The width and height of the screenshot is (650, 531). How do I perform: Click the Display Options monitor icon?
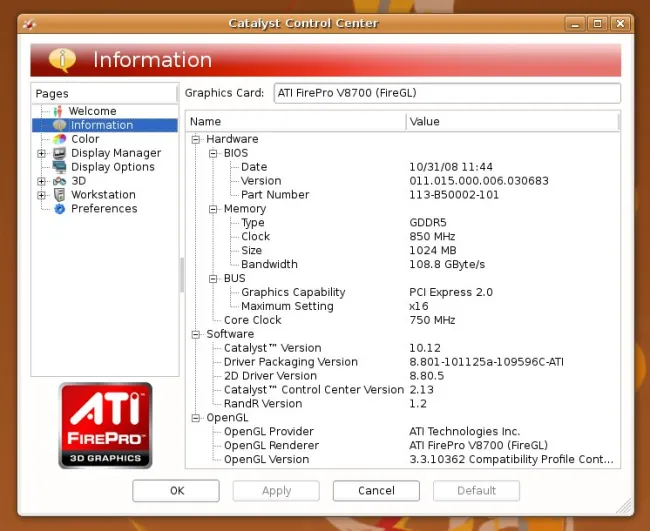(59, 167)
